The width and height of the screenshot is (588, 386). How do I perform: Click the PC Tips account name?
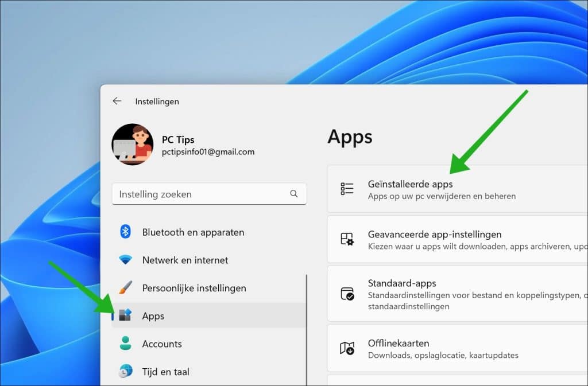[x=178, y=139]
